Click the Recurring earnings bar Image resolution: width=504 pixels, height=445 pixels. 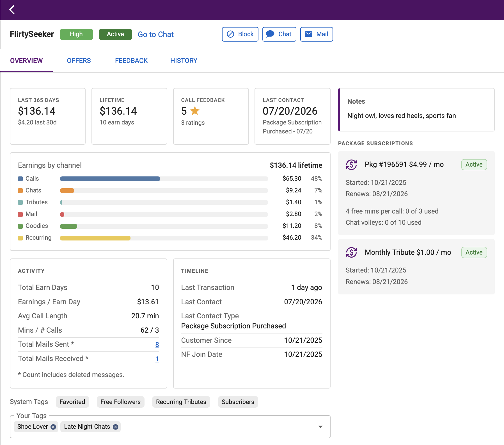[95, 238]
